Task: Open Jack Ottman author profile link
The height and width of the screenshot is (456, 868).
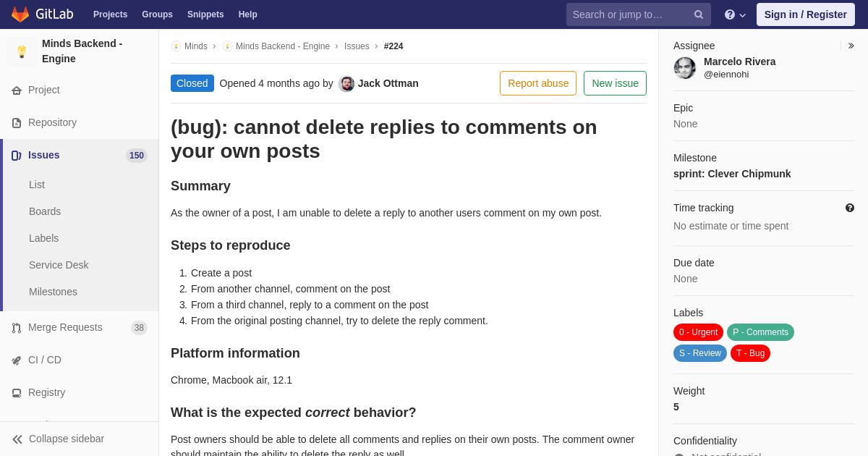Action: tap(388, 83)
